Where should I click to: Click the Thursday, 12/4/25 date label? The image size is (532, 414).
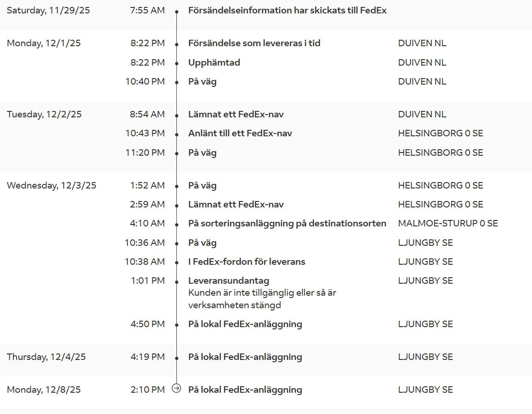(46, 357)
